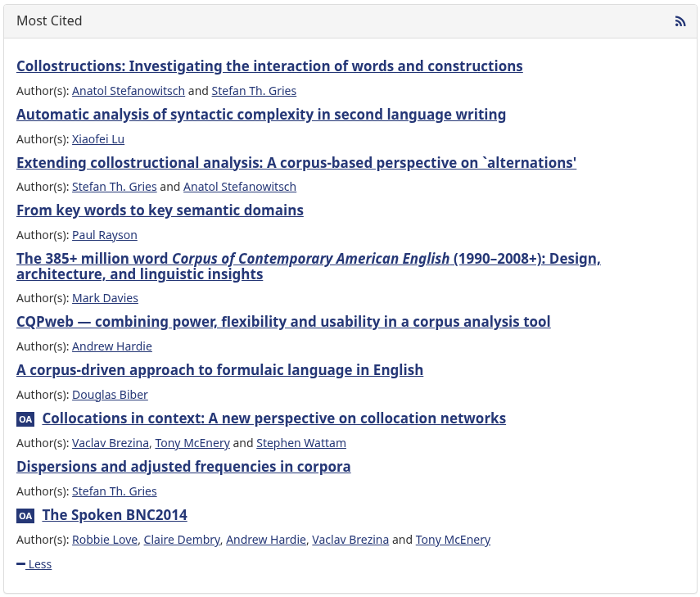
Task: Open the CQPweb article link
Action: point(283,322)
